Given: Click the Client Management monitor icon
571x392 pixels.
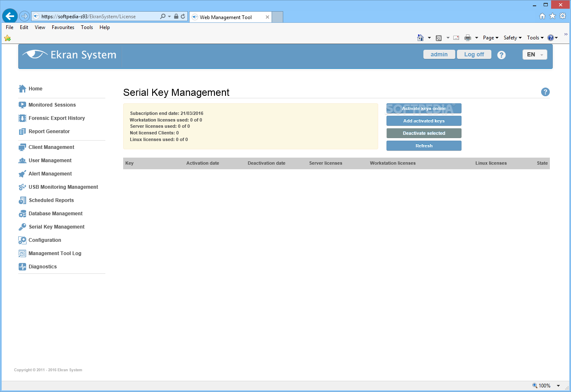Looking at the screenshot, I should coord(22,147).
